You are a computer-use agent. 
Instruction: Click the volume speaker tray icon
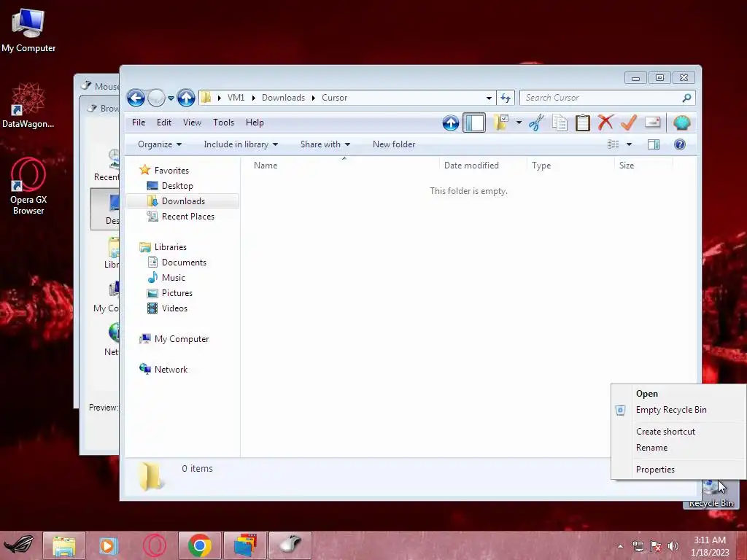tap(673, 546)
